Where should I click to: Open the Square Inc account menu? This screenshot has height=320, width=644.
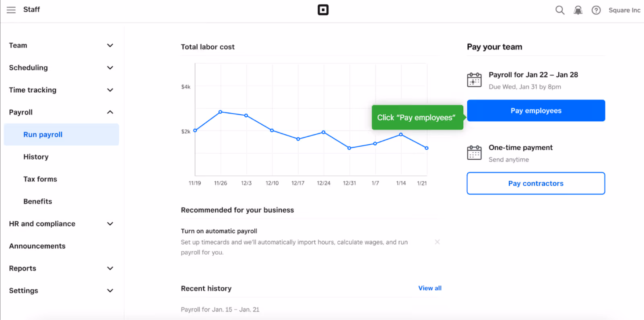pos(624,10)
